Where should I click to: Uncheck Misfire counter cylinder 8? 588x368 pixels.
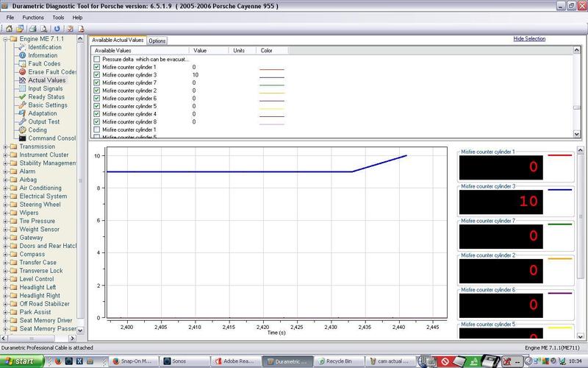(x=97, y=122)
